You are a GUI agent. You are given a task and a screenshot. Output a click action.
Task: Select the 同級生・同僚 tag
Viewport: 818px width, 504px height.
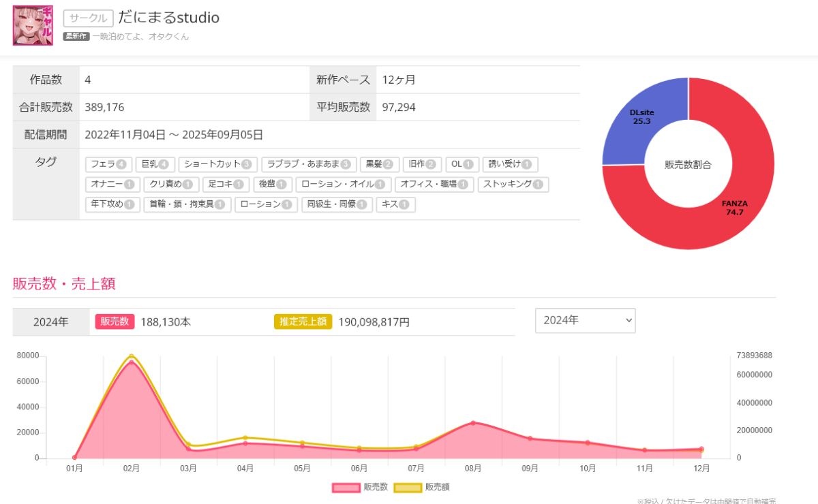337,205
